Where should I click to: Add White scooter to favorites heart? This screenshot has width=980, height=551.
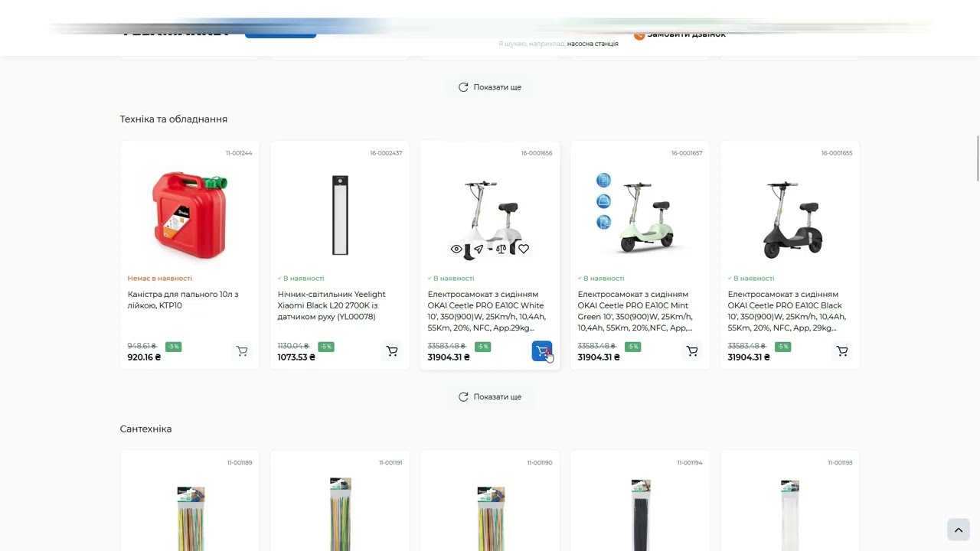524,249
